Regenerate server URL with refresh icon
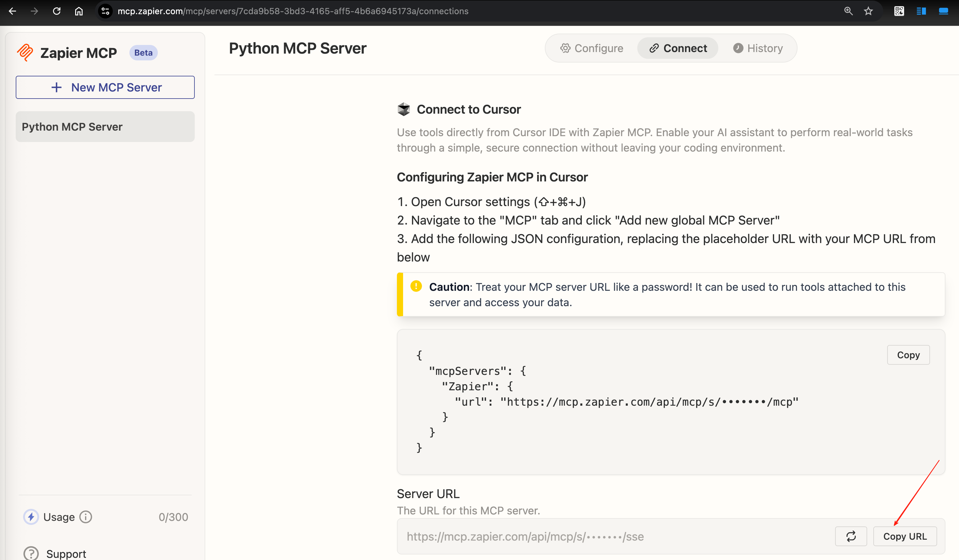 pos(851,536)
